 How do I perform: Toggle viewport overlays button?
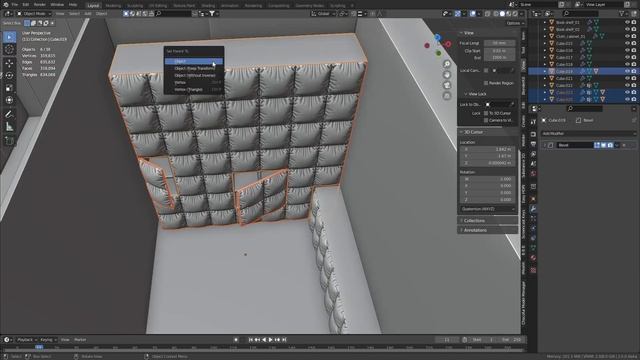pos(473,13)
